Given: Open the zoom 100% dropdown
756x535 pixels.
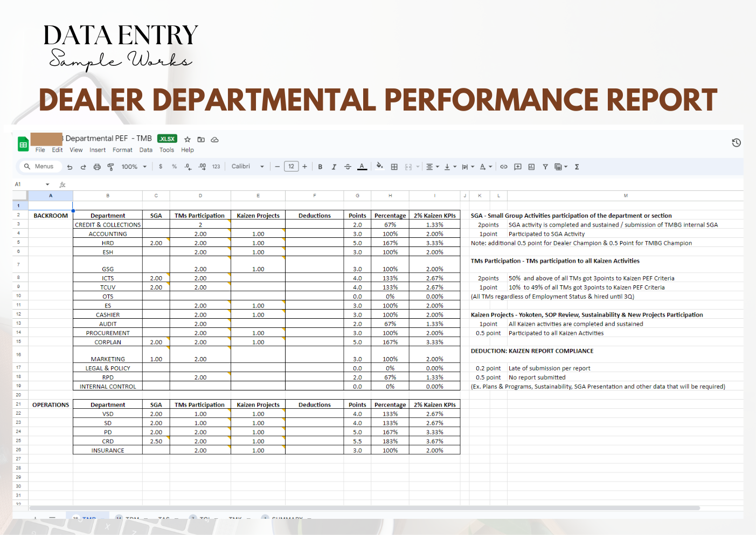Looking at the screenshot, I should click(134, 167).
